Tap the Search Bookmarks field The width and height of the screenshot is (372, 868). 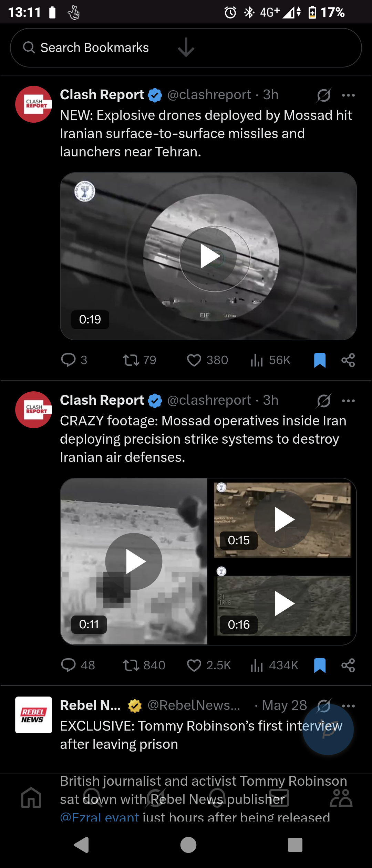point(186,48)
